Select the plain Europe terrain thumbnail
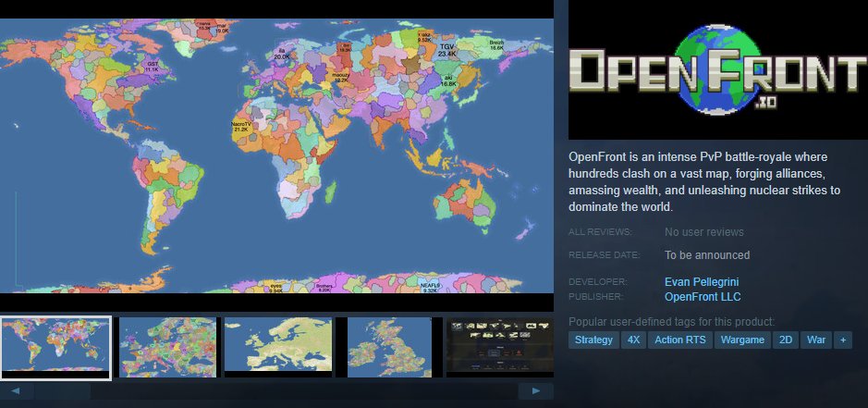The image size is (868, 408). (278, 348)
